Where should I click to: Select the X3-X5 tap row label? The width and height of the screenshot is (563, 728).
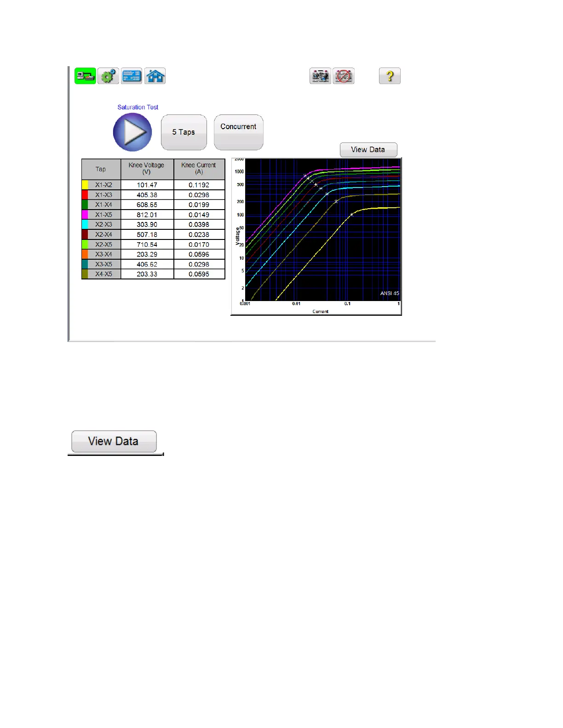click(x=104, y=264)
